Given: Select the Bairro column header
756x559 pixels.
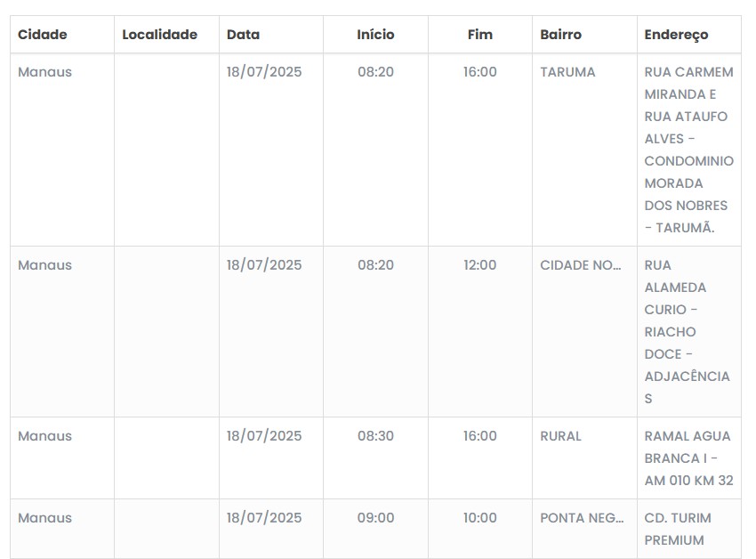Looking at the screenshot, I should tap(560, 35).
